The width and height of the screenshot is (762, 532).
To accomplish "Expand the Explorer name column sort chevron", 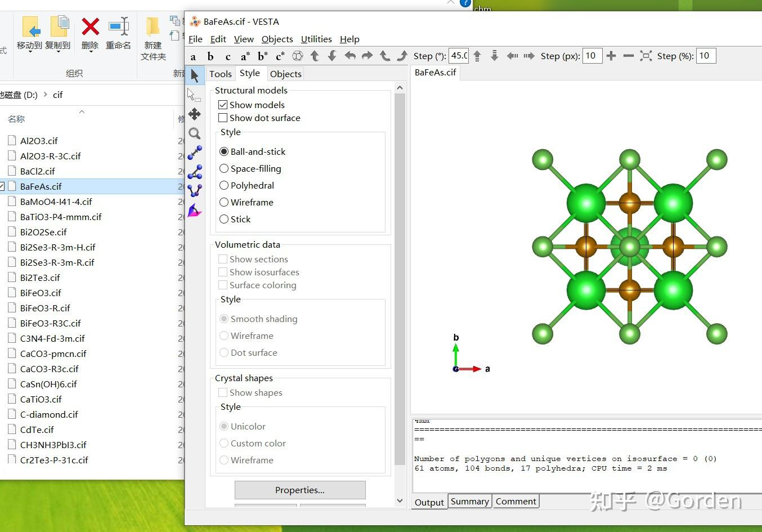I will 82,111.
